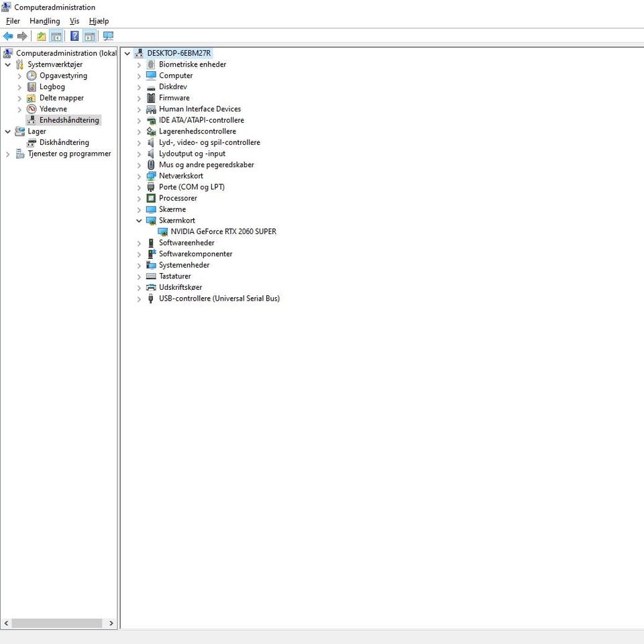Open the Handling menu
This screenshot has height=644, width=644.
45,21
